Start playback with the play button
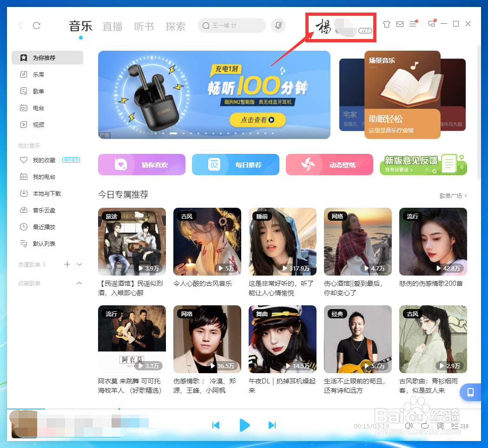 [x=244, y=425]
